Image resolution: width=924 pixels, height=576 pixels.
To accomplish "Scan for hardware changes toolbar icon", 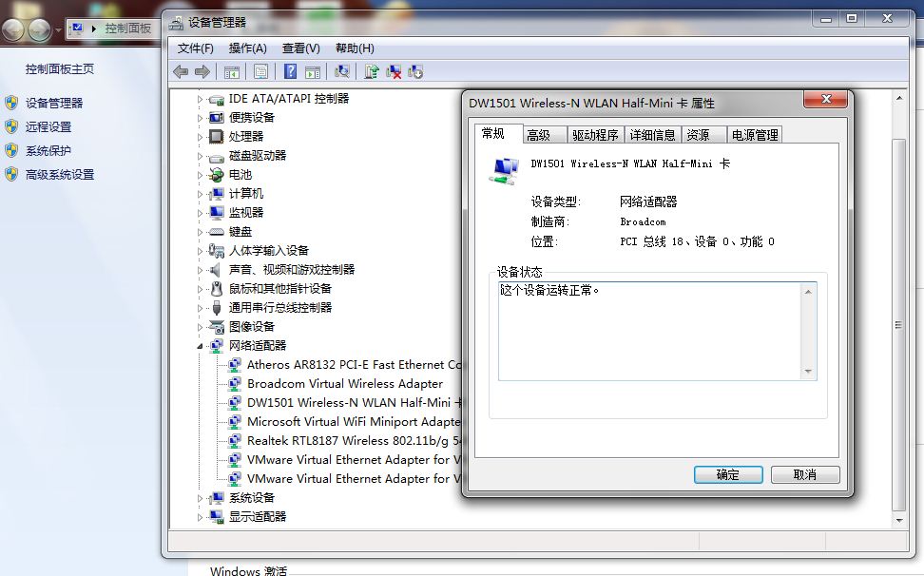I will [x=342, y=72].
